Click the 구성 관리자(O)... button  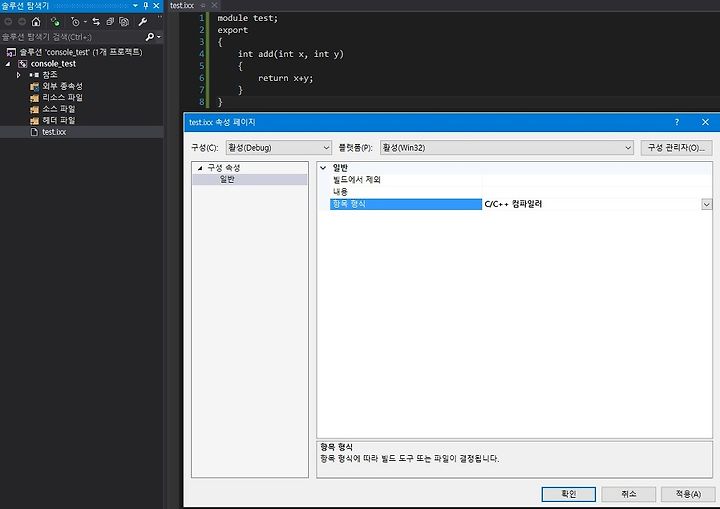pyautogui.click(x=676, y=147)
